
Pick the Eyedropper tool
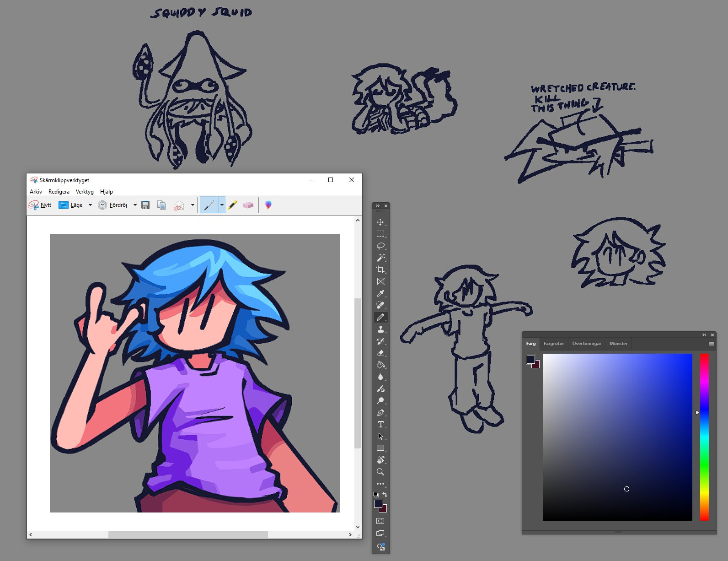pos(380,293)
